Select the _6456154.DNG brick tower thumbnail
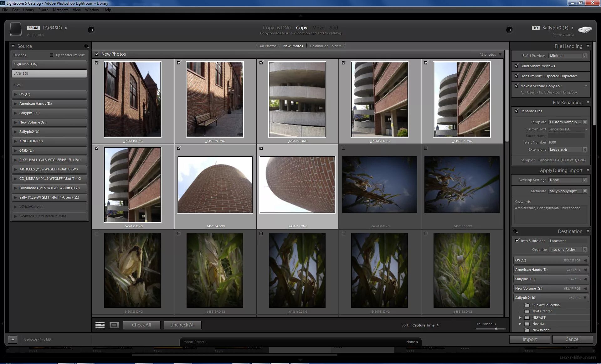 [215, 185]
